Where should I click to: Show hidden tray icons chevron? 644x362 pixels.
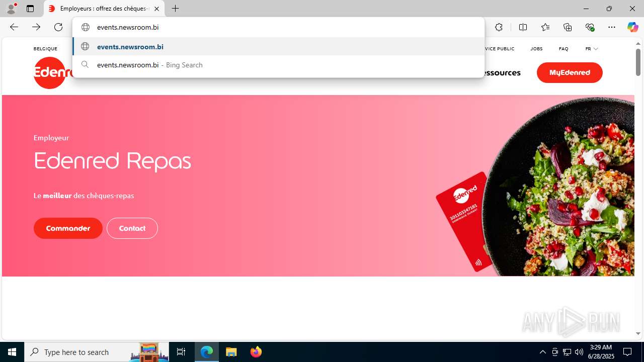pyautogui.click(x=542, y=352)
